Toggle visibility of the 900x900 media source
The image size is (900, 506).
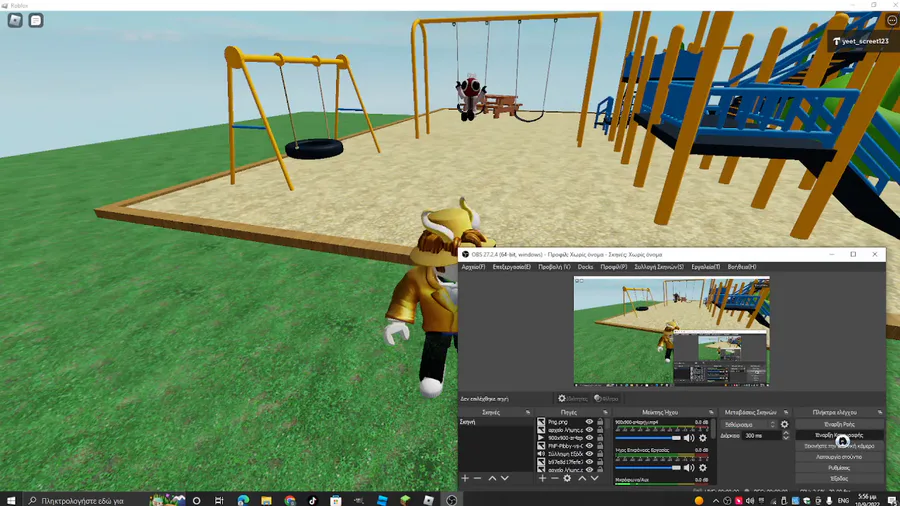[589, 438]
